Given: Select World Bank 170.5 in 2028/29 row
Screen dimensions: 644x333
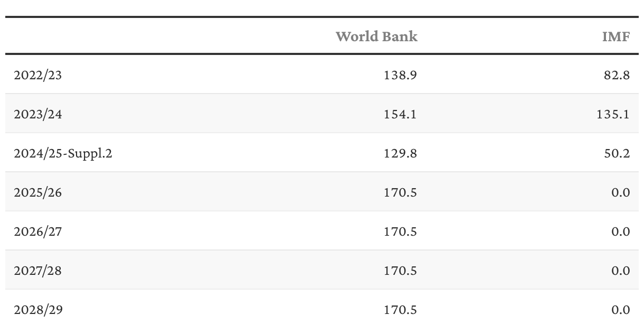Looking at the screenshot, I should 400,310.
